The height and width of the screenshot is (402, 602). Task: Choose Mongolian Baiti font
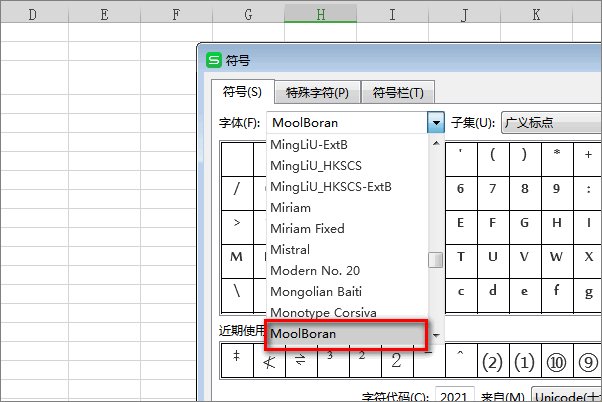[x=347, y=291]
